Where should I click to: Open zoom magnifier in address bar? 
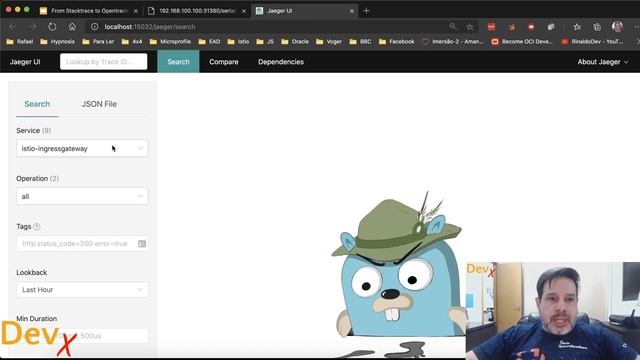[453, 27]
